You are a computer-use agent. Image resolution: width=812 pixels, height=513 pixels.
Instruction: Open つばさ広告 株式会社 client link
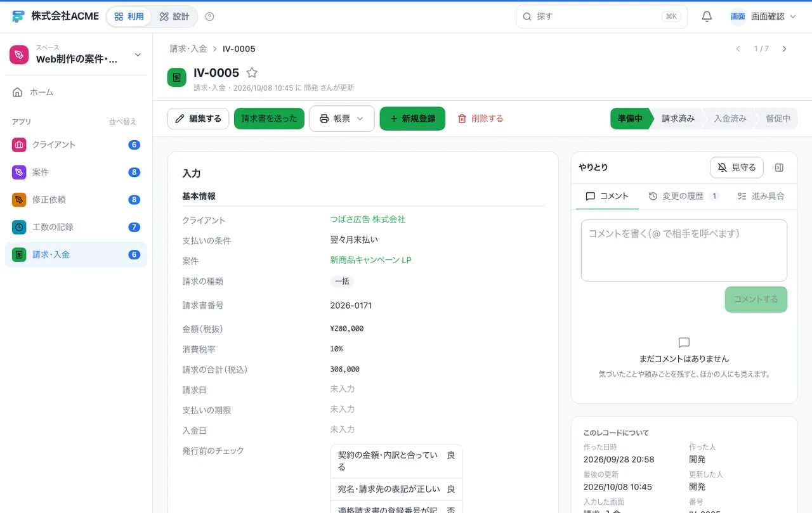(368, 219)
